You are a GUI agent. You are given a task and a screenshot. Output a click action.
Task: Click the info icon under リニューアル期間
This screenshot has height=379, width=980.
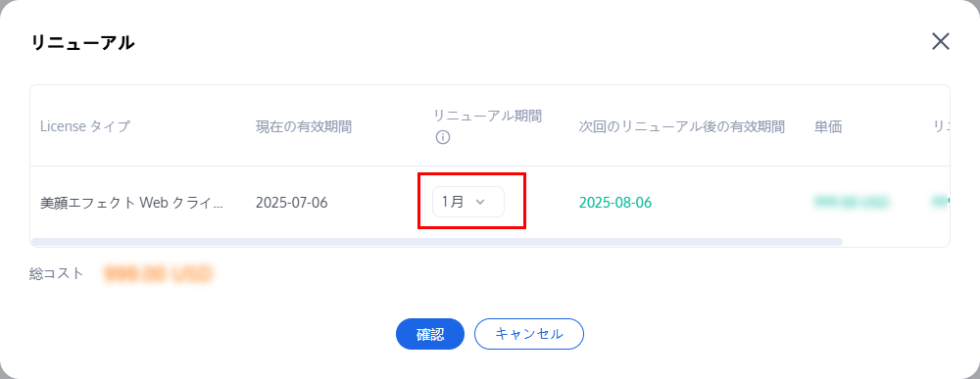pos(443,138)
